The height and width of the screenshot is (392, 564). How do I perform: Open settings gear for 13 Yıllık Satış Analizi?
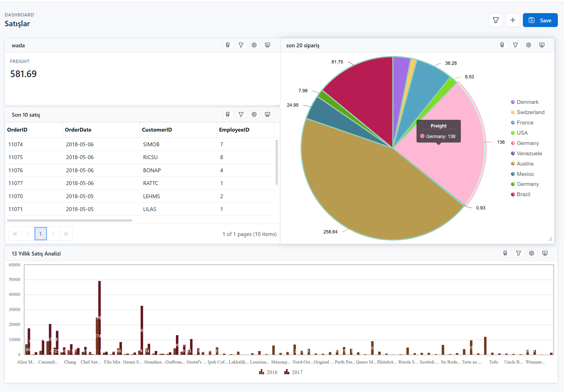[x=532, y=253]
